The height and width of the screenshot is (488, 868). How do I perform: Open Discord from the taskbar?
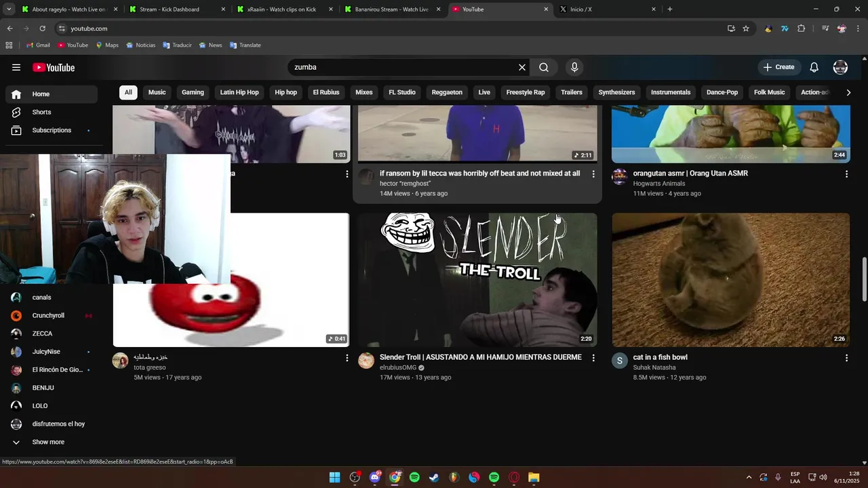pyautogui.click(x=375, y=478)
